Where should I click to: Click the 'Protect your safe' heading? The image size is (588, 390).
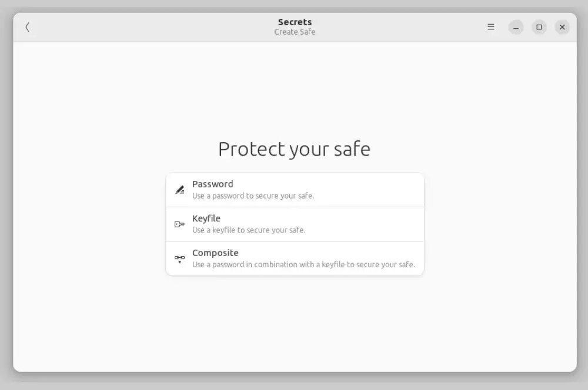(x=295, y=149)
